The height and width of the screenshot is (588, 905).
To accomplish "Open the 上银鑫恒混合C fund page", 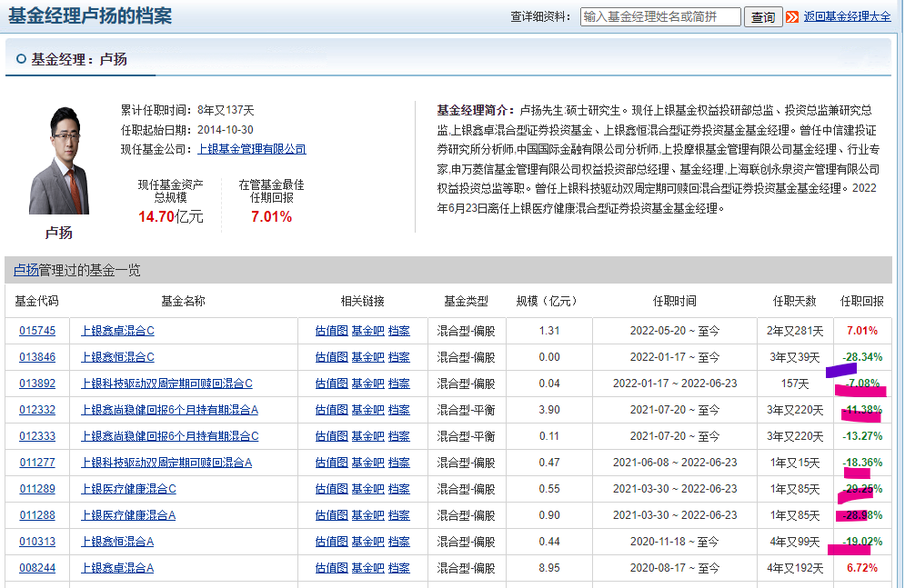I will click(117, 357).
